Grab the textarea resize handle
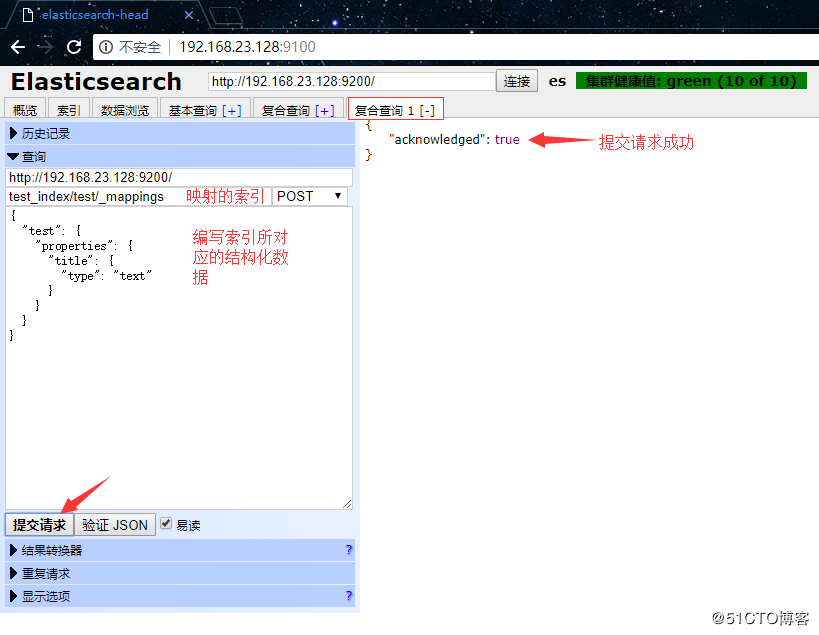This screenshot has height=635, width=819. tap(347, 504)
